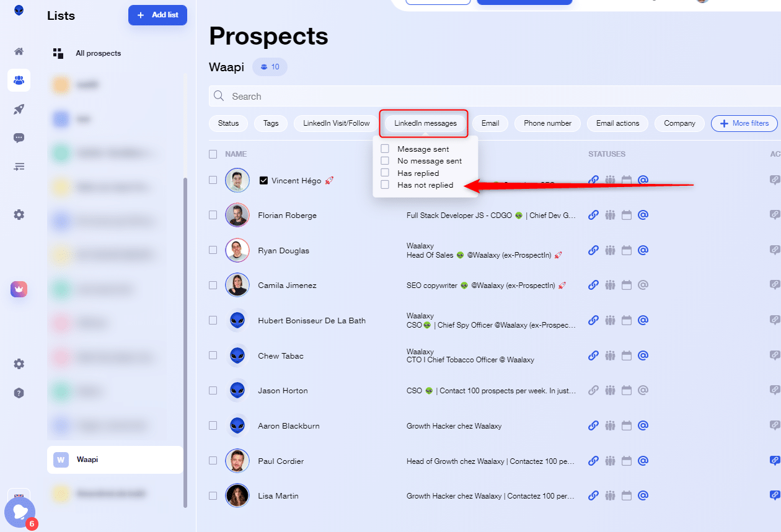Open the LinkedIn Visit/Follow filter
Viewport: 781px width, 532px height.
(x=336, y=123)
